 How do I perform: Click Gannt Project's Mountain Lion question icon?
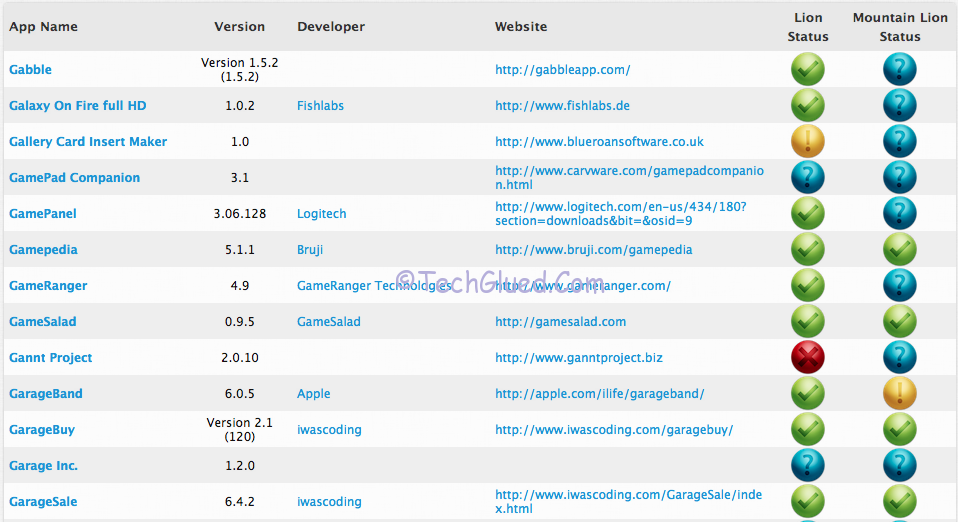pyautogui.click(x=899, y=358)
